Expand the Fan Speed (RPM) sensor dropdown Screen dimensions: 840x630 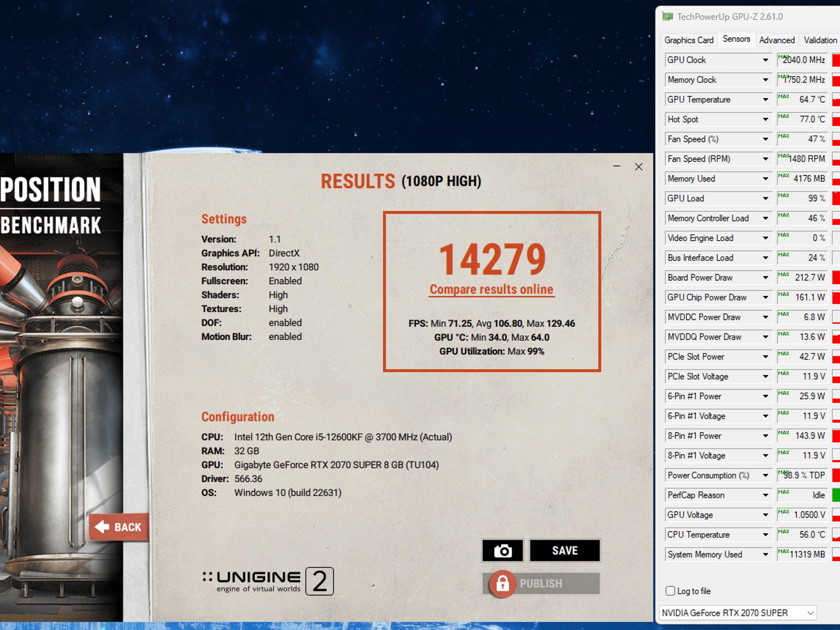765,159
